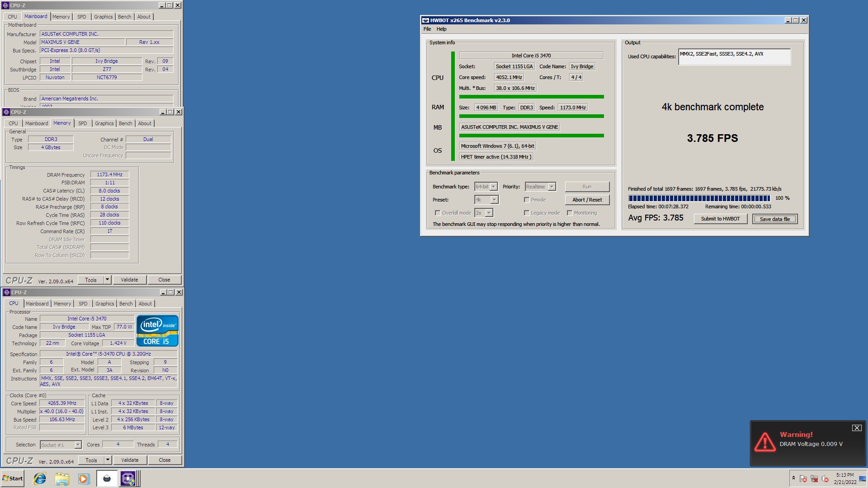Viewport: 868px width, 488px height.
Task: Click the Run benchmark button
Action: (x=587, y=187)
